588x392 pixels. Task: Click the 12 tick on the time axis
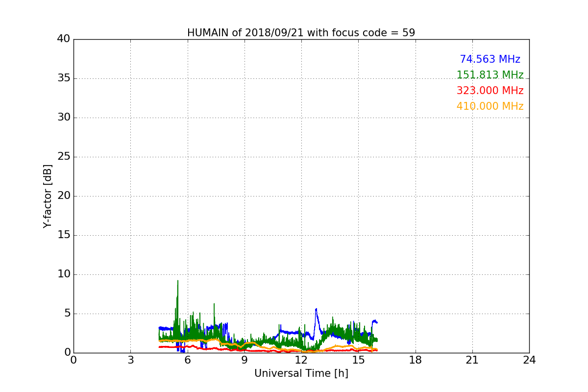click(301, 360)
